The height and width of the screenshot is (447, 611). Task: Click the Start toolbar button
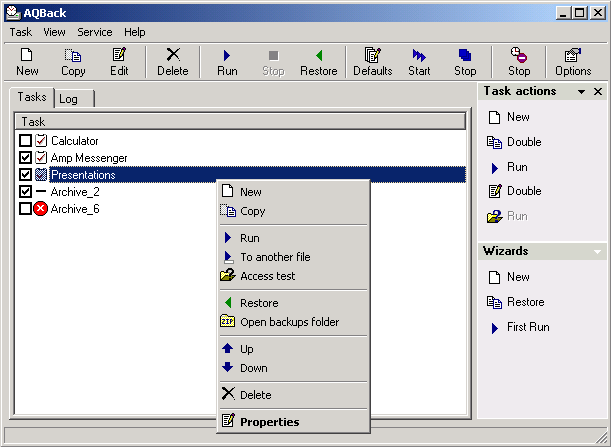point(419,62)
